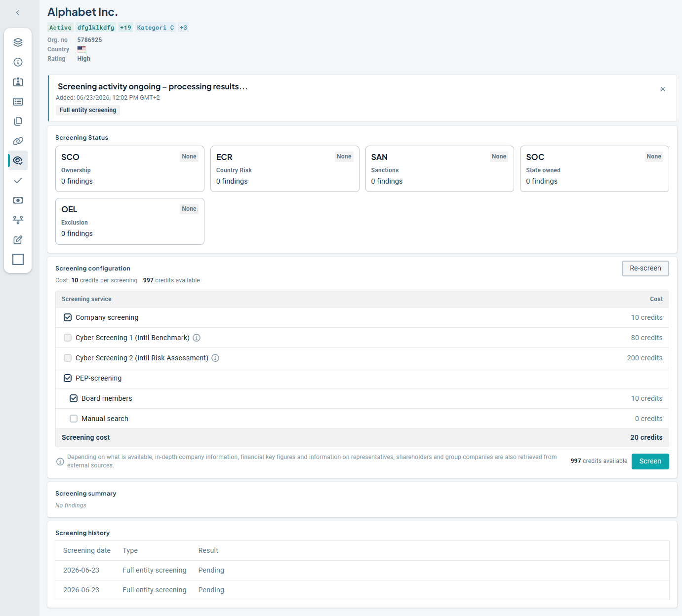Screen dimensions: 682x616
Task: Enable the Manual search checkbox
Action: point(74,419)
